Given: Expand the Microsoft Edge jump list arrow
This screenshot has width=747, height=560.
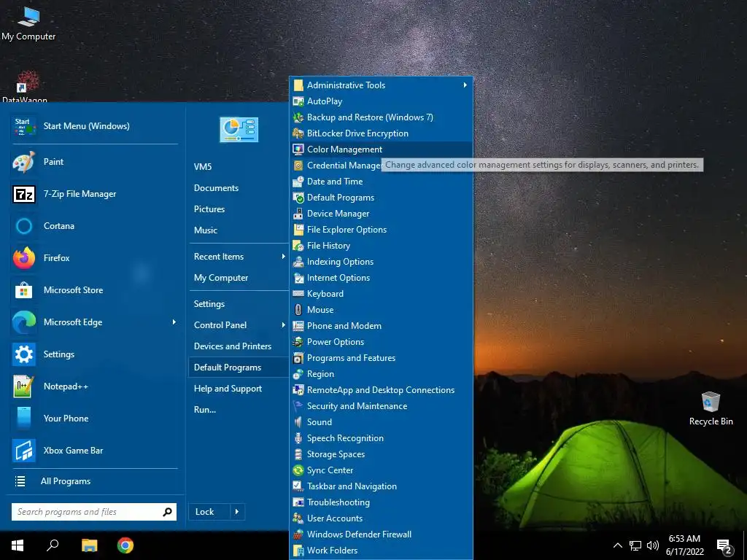Looking at the screenshot, I should click(x=174, y=322).
